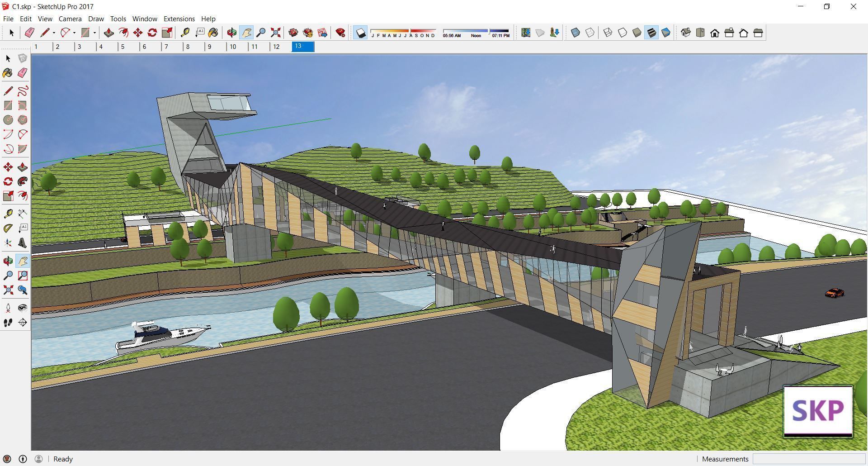868x466 pixels.
Task: Toggle X-Ray face style
Action: click(x=576, y=33)
